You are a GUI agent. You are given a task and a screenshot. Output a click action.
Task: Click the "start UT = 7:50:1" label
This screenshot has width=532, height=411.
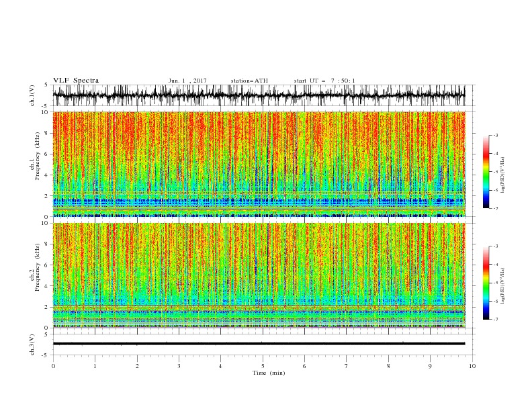(324, 81)
